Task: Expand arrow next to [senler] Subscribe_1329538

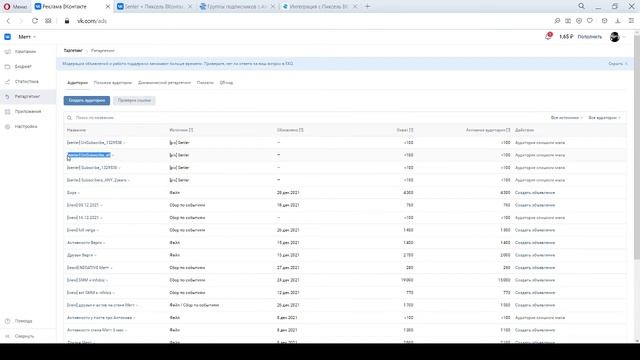Action: [x=119, y=168]
